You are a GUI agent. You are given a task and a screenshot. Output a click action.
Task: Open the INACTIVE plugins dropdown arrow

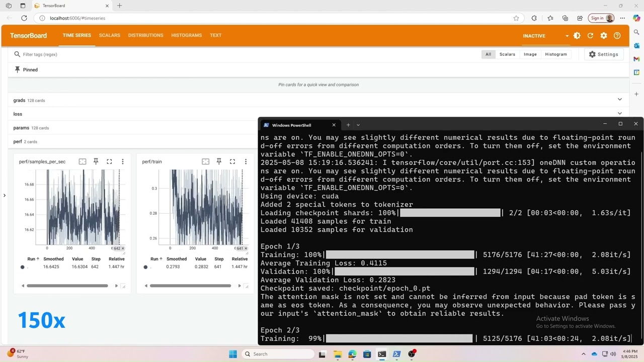point(567,36)
